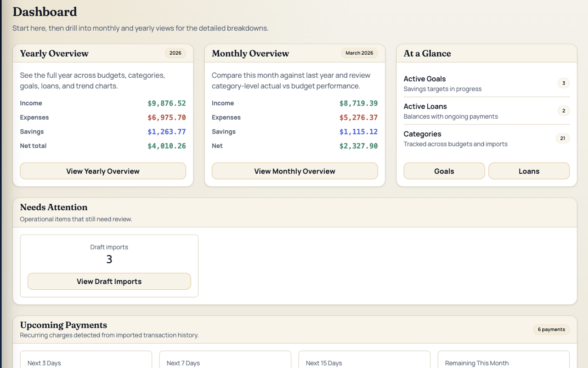The width and height of the screenshot is (588, 368).
Task: Click the 21 categories count badge
Action: [562, 138]
